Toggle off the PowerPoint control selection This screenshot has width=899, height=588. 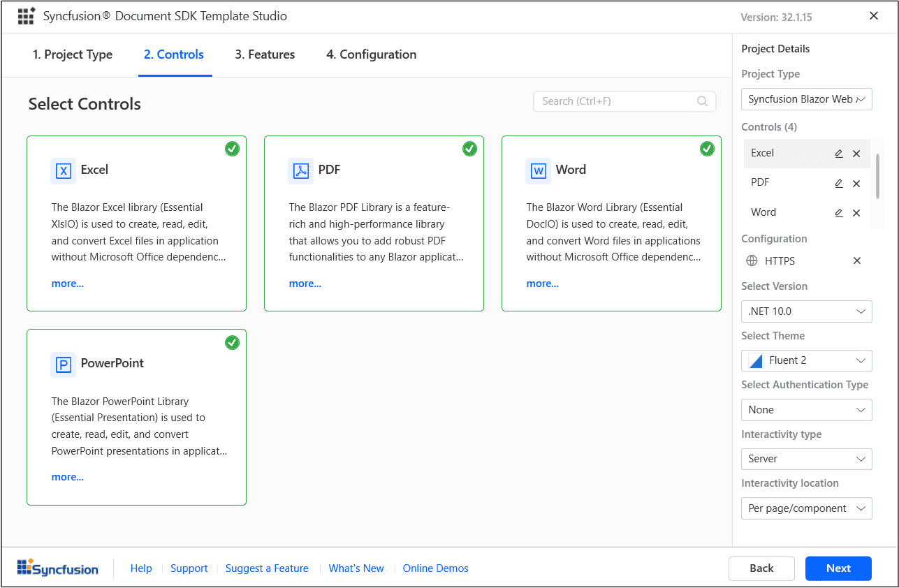click(x=232, y=343)
